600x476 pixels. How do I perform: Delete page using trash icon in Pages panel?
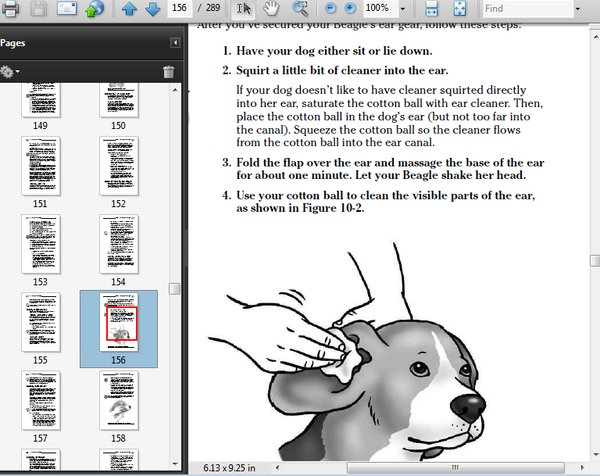(168, 72)
